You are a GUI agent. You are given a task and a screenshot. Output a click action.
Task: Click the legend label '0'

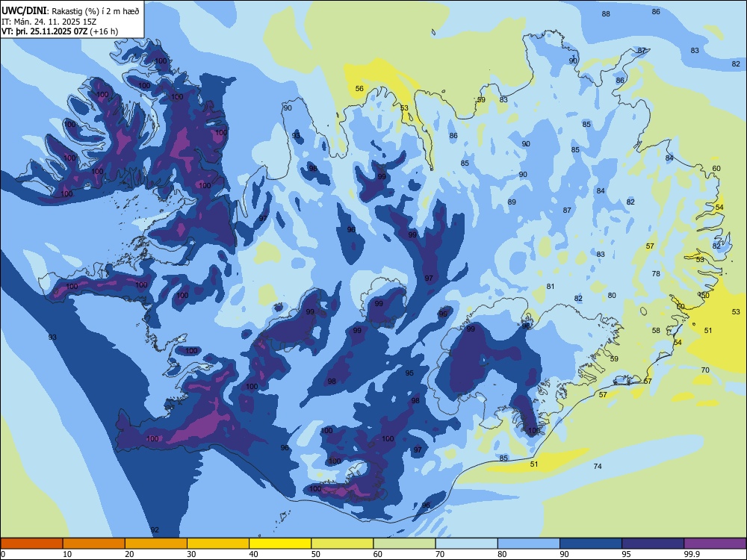(3, 554)
